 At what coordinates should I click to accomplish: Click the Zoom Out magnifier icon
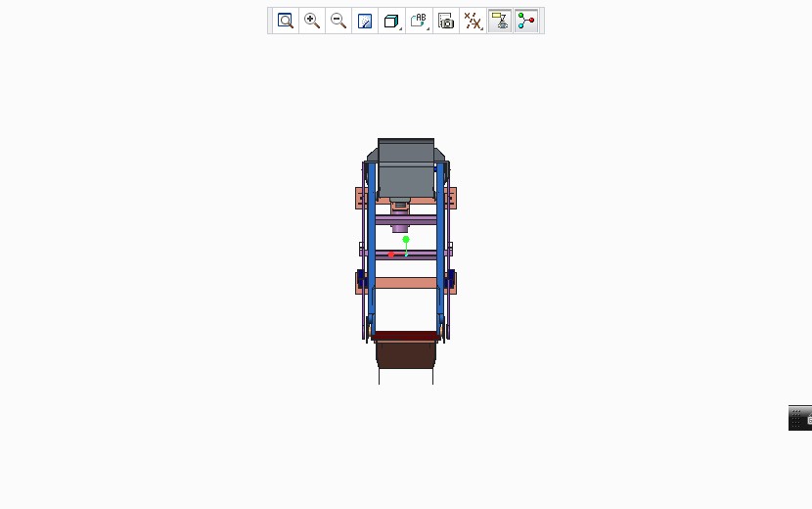[338, 21]
